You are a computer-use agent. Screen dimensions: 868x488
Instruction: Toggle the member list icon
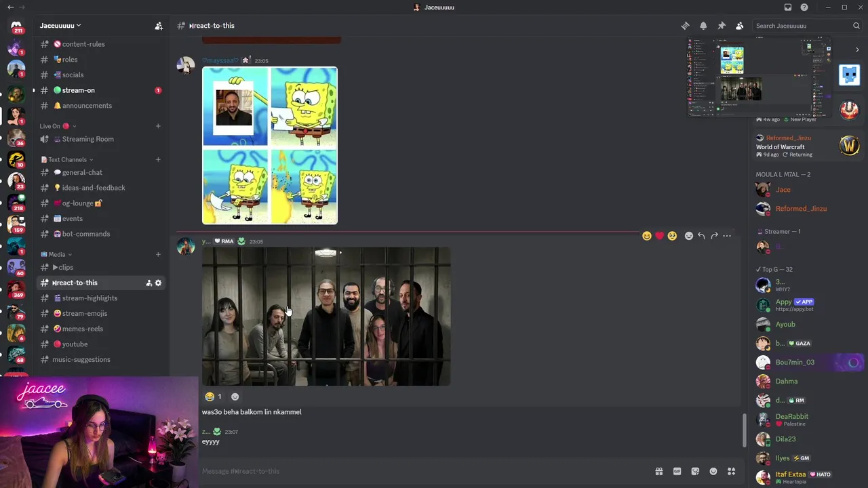[739, 26]
